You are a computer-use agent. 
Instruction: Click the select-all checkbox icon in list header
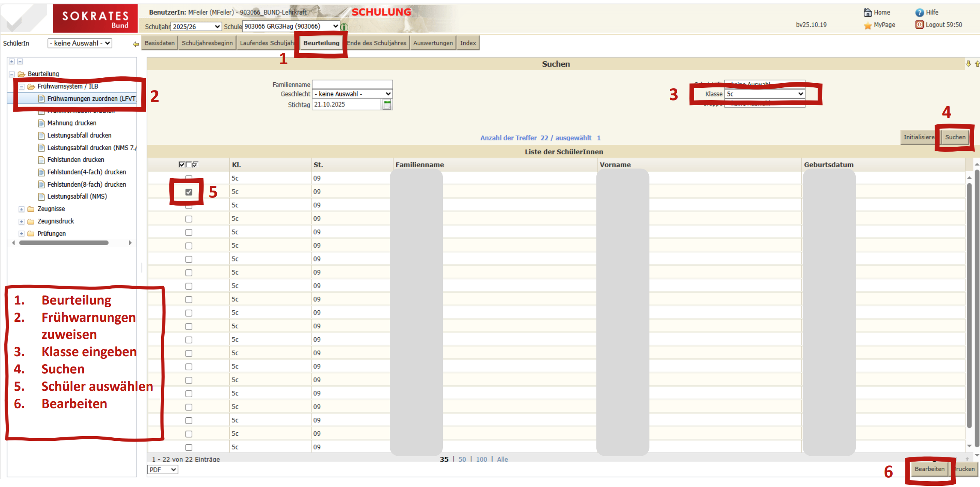(182, 164)
